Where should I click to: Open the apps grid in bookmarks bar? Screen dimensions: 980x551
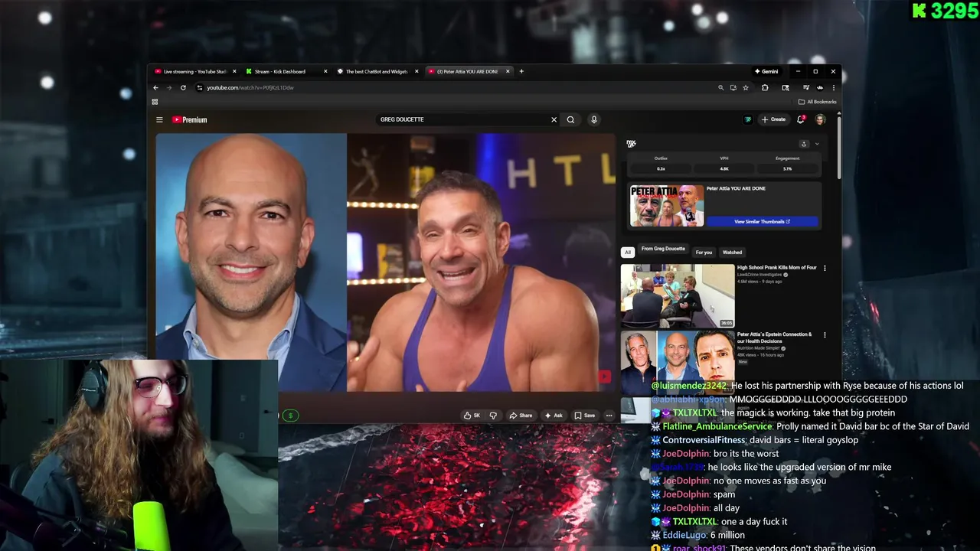(155, 102)
